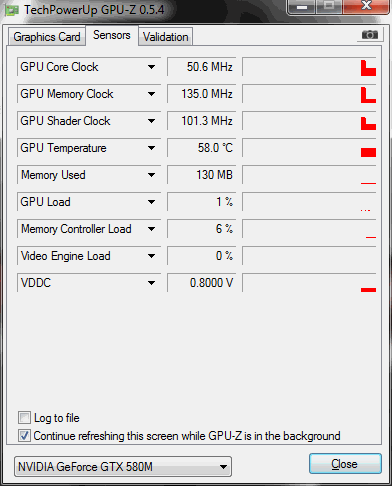Expand the VDDC sensor dropdown
Image resolution: width=392 pixels, height=486 pixels.
tap(151, 283)
